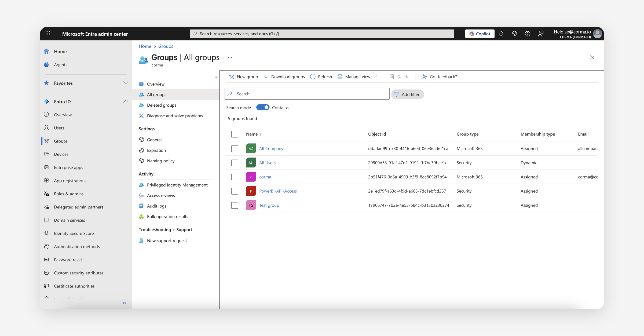This screenshot has height=336, width=644.
Task: Open the Copilot button
Action: pos(480,34)
